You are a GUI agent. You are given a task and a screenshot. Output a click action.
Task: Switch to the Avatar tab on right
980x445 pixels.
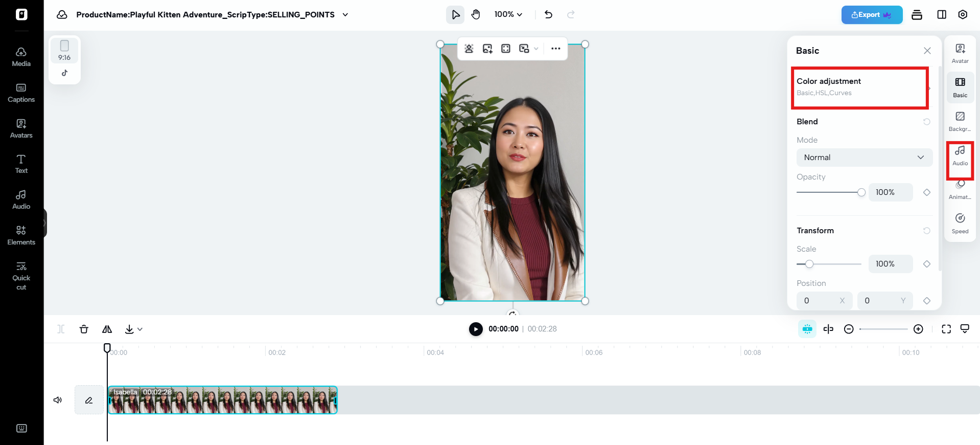click(x=960, y=53)
